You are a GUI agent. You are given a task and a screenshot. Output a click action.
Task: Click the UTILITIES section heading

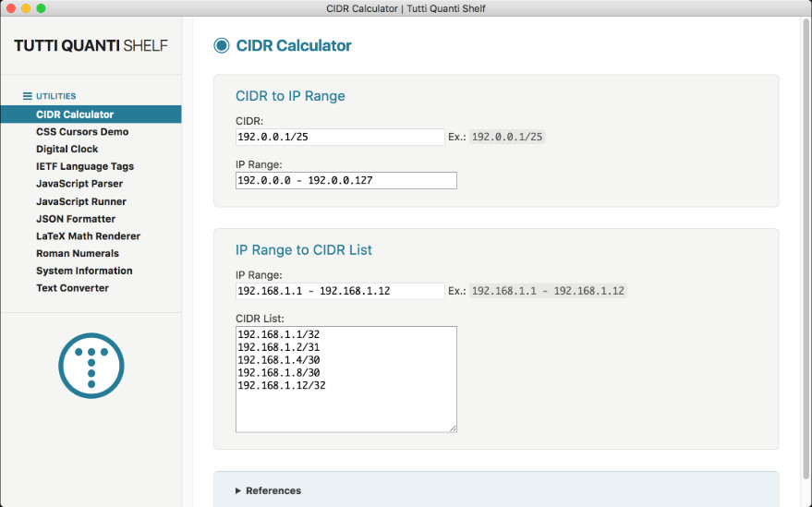click(56, 96)
